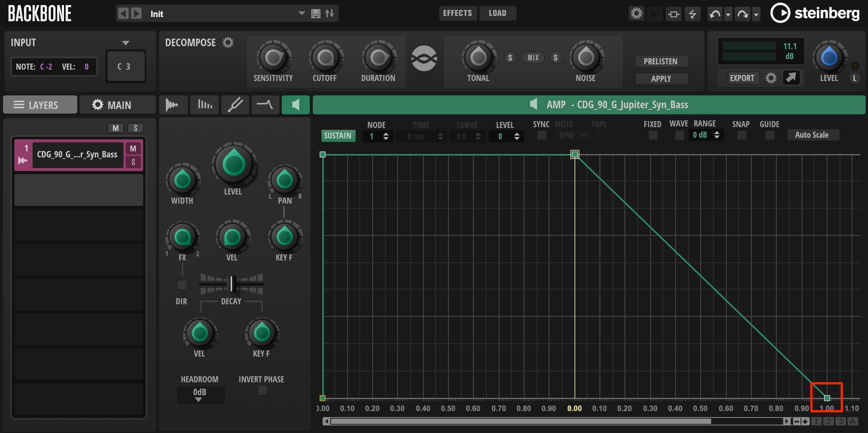Select the Amp speaker tab icon
This screenshot has width=868, height=433.
click(x=296, y=105)
